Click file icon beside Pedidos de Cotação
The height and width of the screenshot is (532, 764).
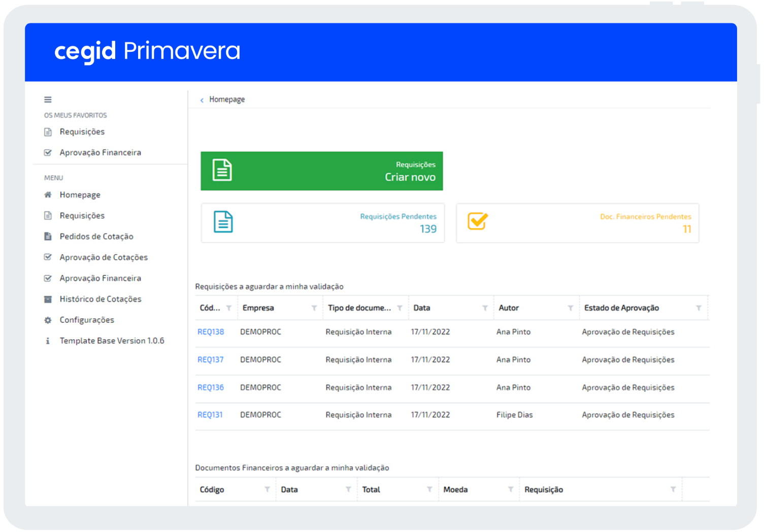click(48, 237)
